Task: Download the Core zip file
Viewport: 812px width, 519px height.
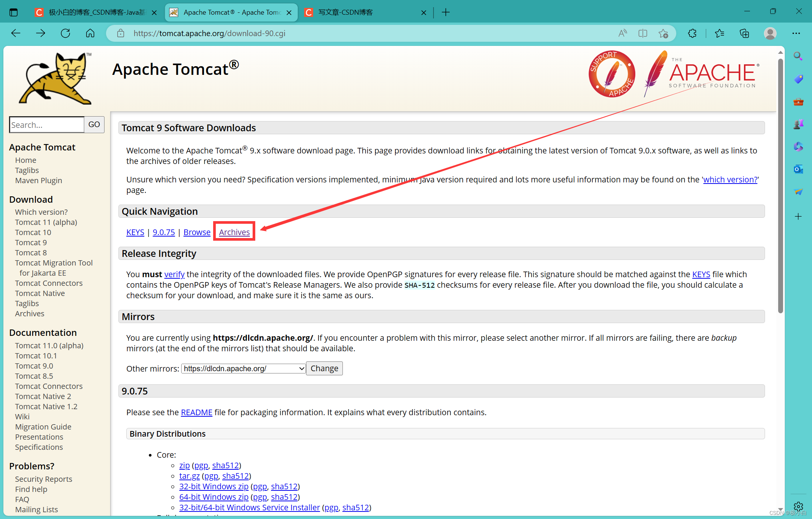Action: click(x=185, y=465)
